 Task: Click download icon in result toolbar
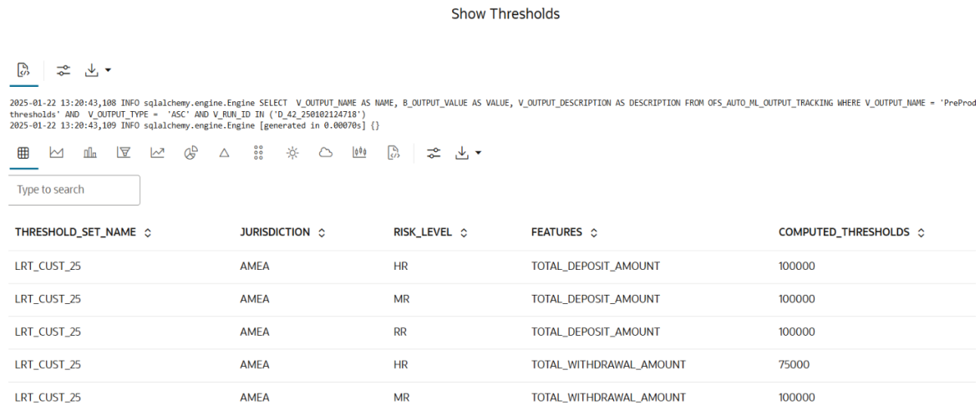pos(462,152)
